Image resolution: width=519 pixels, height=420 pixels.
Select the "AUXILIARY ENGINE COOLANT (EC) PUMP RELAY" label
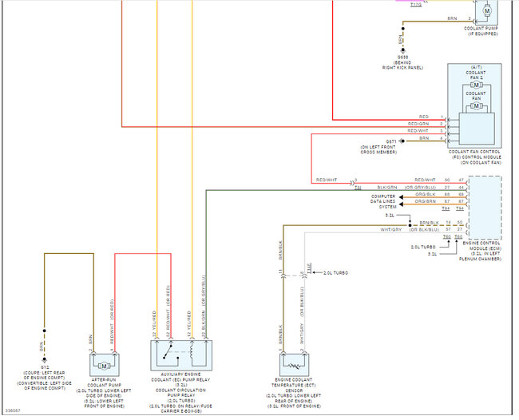180,377
